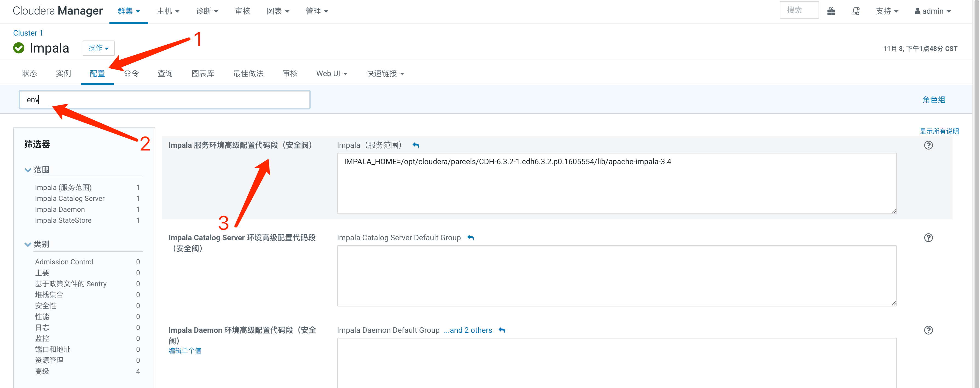Click the revert arrow beside Catalog Server Default Group
The width and height of the screenshot is (980, 388).
click(471, 238)
